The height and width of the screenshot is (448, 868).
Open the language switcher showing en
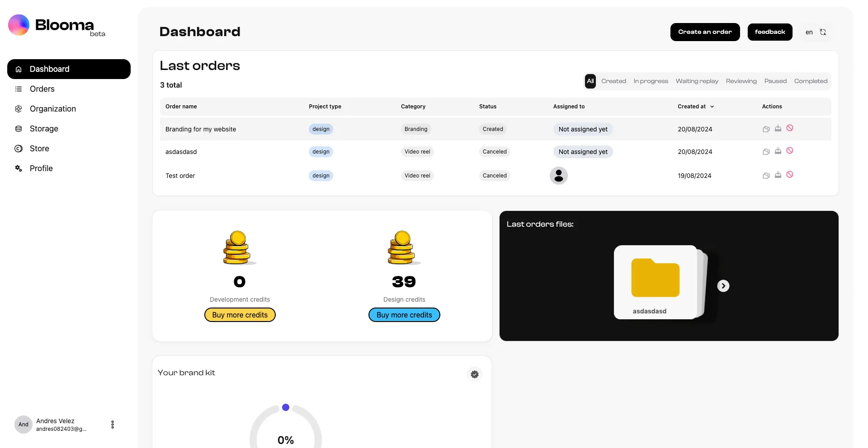(x=816, y=32)
